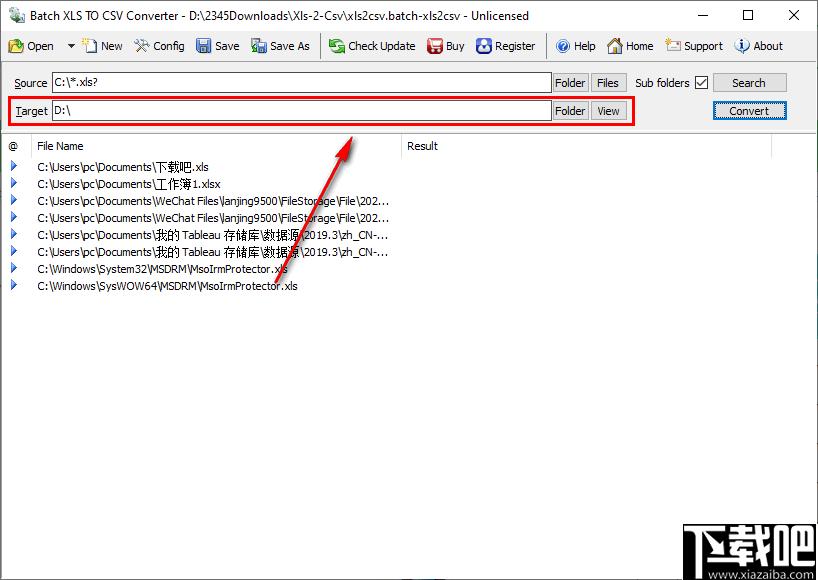Click the Save As icon

click(259, 46)
